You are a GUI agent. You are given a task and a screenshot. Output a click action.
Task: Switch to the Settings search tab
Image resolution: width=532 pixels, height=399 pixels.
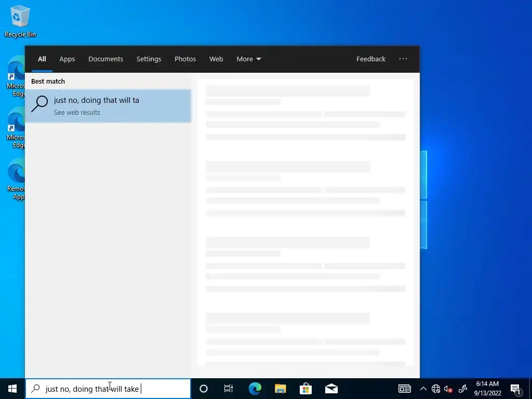coord(149,59)
